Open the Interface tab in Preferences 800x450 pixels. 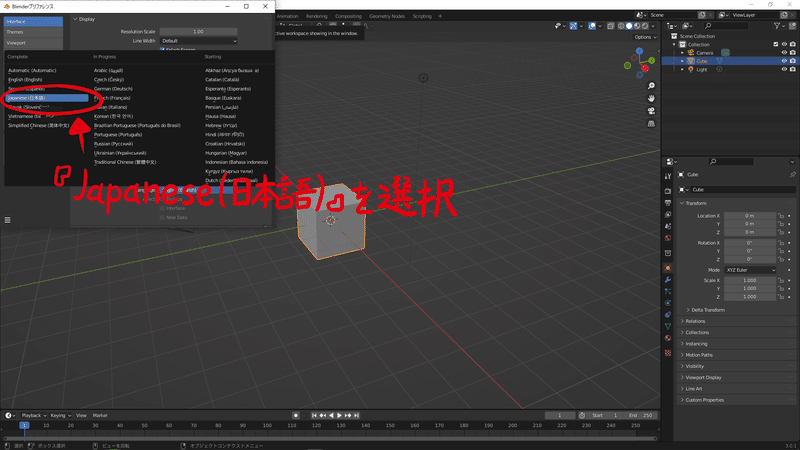33,21
